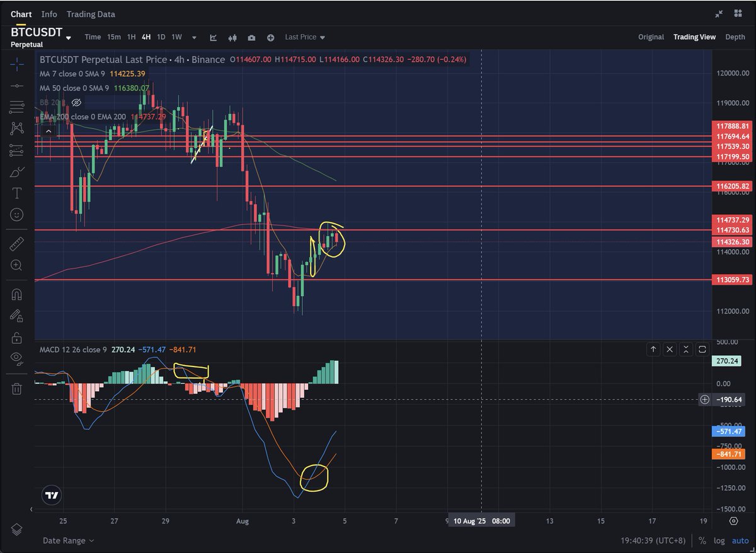The image size is (756, 553).
Task: Click the 117888.81 price level label
Action: tap(731, 126)
